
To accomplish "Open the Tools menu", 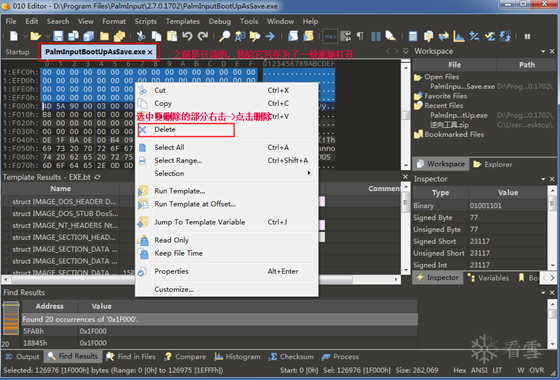I will (x=249, y=21).
